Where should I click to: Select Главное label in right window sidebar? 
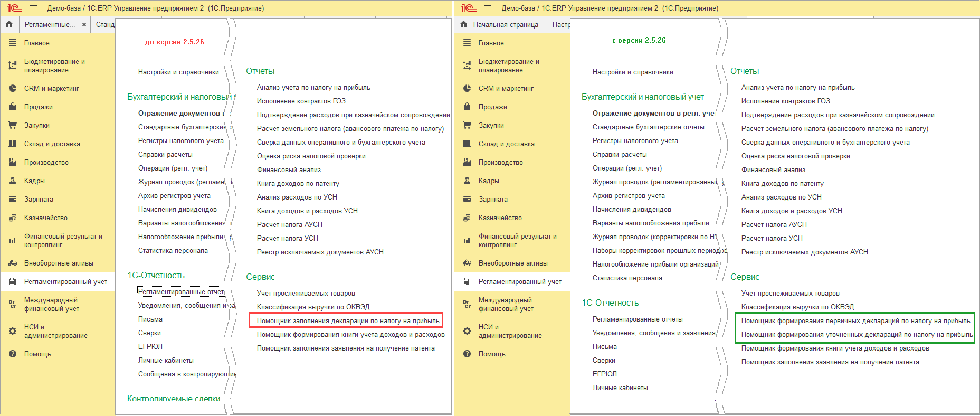point(491,43)
